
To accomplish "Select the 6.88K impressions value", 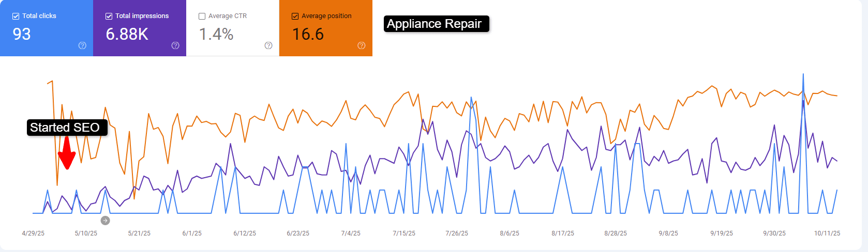I will click(127, 34).
